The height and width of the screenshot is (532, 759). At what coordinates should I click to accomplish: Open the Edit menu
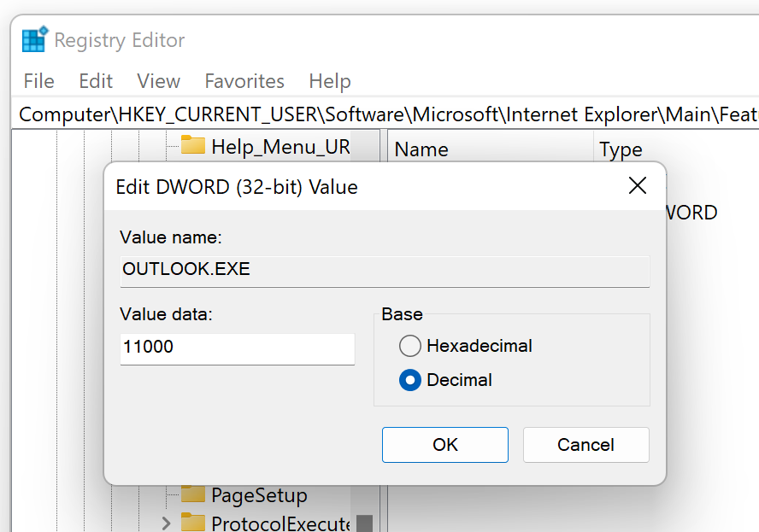point(96,81)
